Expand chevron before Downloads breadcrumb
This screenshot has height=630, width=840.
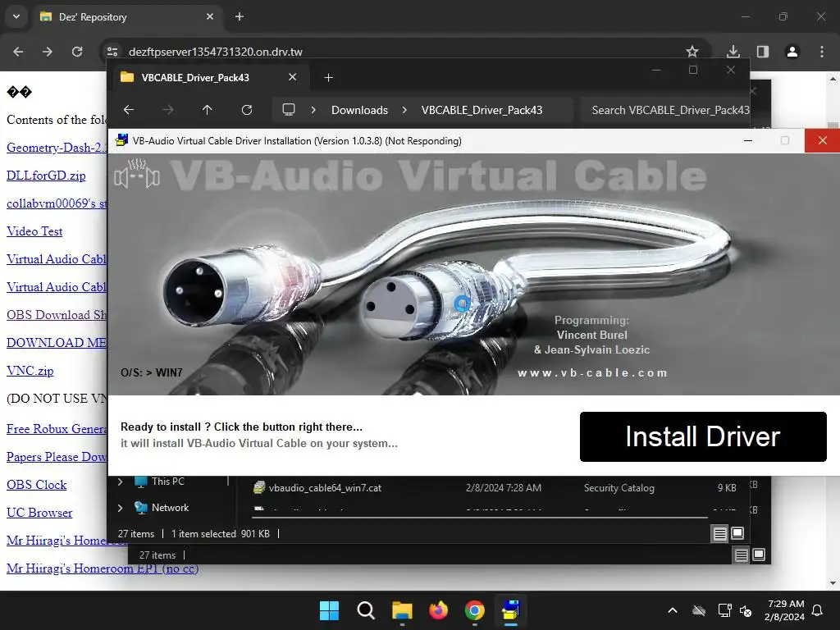click(x=313, y=110)
